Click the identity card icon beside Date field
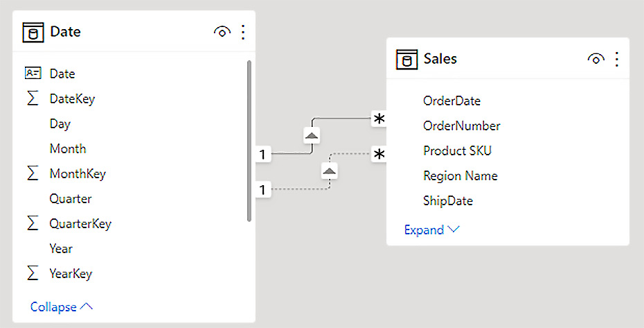This screenshot has width=644, height=328. (33, 74)
